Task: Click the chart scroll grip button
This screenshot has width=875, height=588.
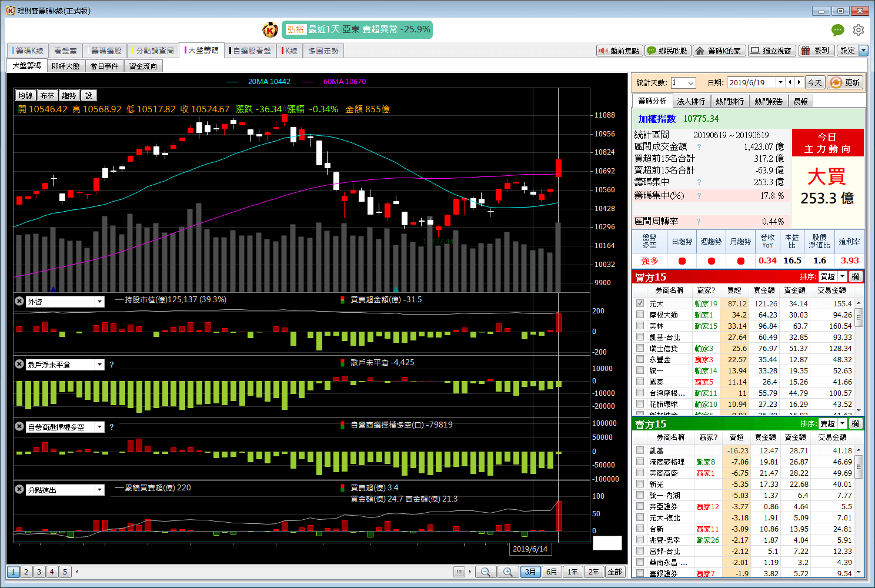Action: (459, 572)
